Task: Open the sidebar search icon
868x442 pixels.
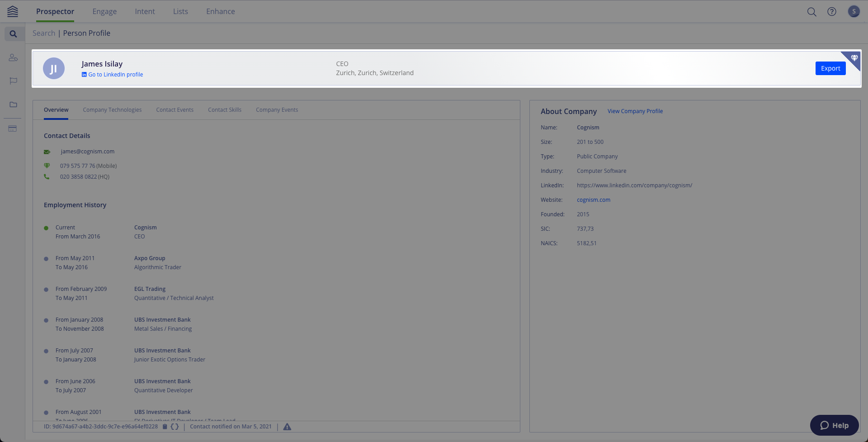Action: (13, 34)
